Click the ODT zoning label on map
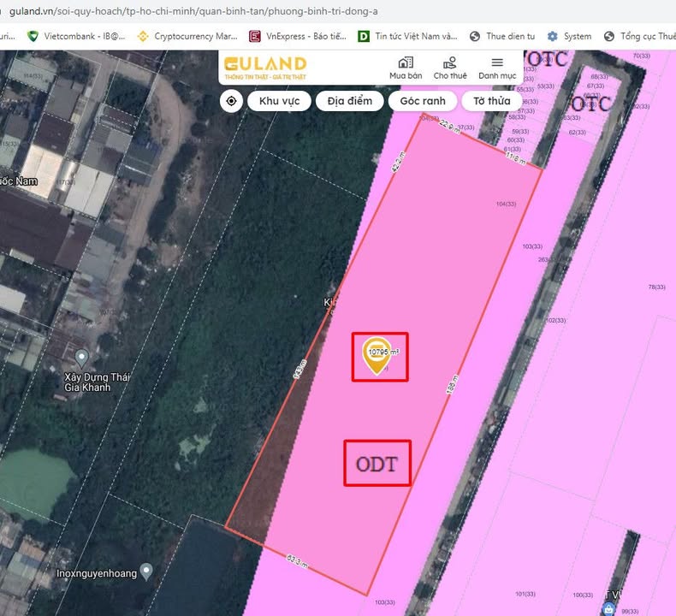Screen dimensions: 676x616 (x=377, y=464)
